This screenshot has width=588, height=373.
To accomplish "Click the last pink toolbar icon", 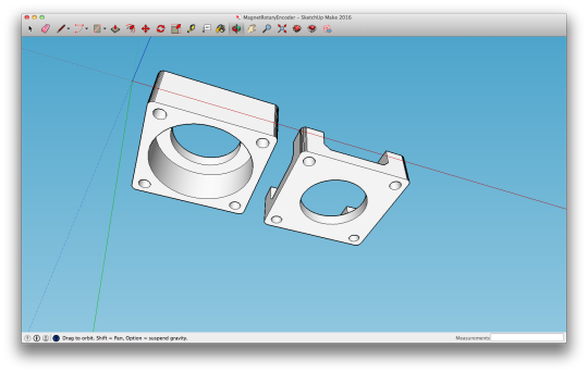I will 327,29.
